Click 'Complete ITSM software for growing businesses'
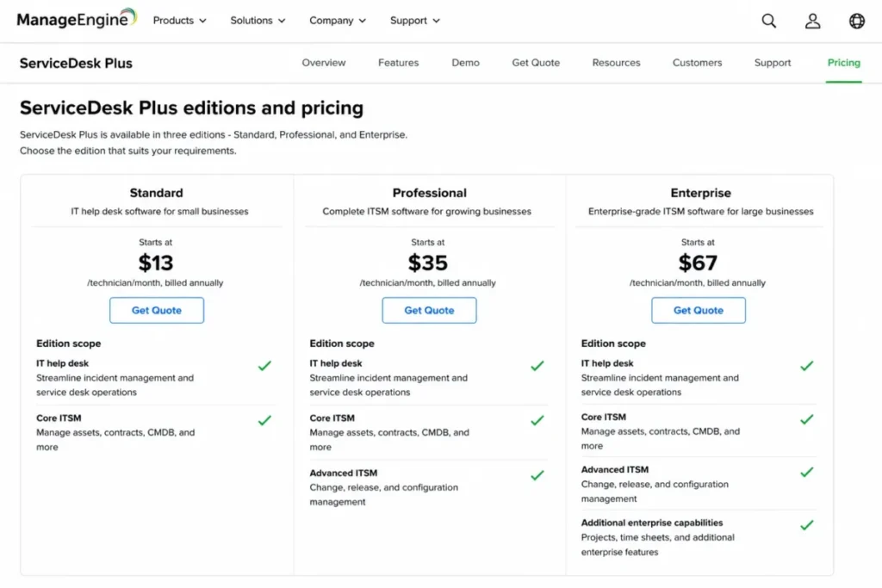The image size is (882, 588). [x=426, y=212]
